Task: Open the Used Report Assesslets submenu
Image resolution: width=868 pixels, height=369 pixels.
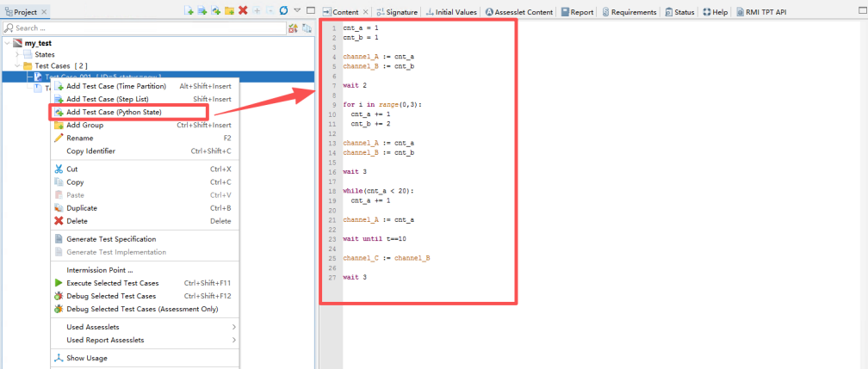Action: [145, 340]
